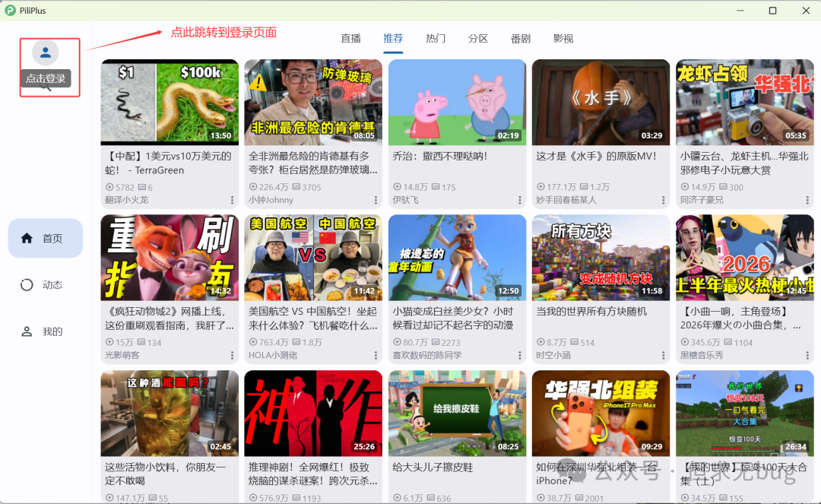Switch to the 直播 tab

pos(350,39)
